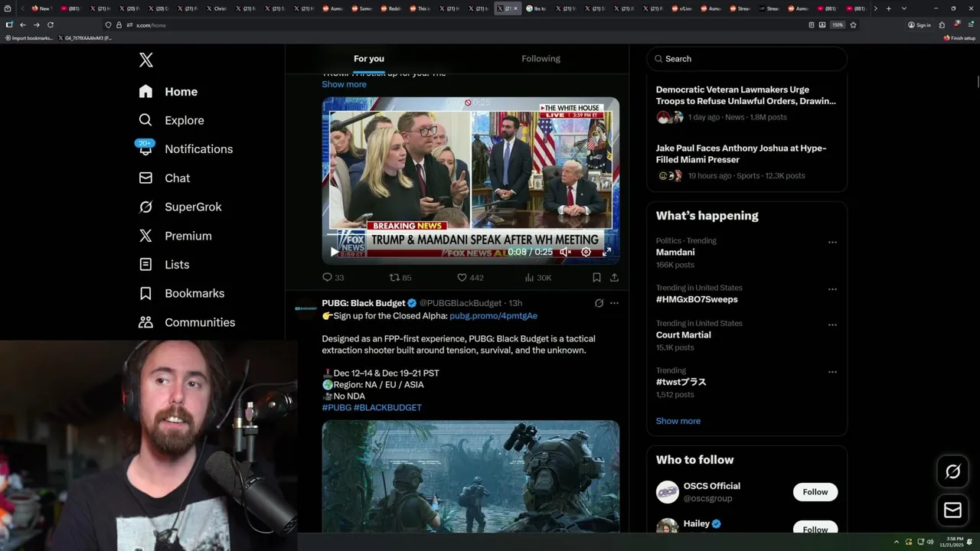Click Show more on the truncated post

[x=344, y=84]
